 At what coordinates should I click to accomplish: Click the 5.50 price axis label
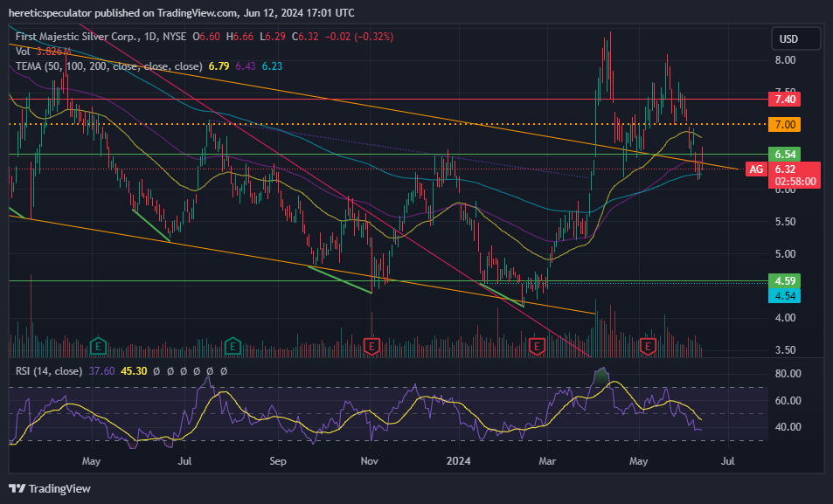(x=785, y=222)
